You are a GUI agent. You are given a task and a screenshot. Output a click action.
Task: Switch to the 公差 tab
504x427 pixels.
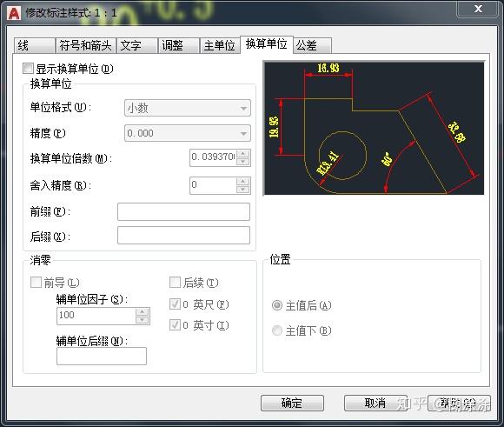point(312,45)
